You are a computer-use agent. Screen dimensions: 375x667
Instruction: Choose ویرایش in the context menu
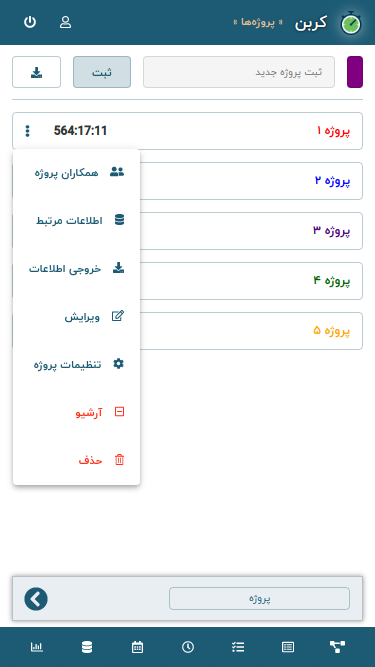pos(77,316)
